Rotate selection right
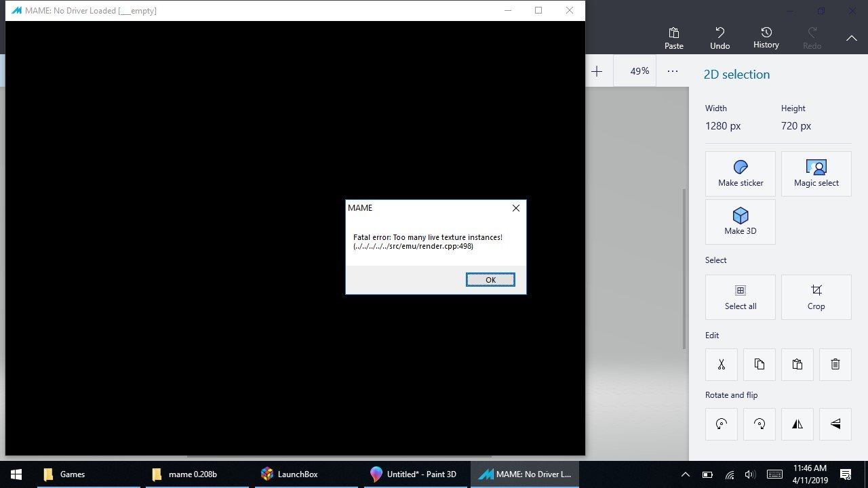The image size is (868, 488). click(x=759, y=424)
